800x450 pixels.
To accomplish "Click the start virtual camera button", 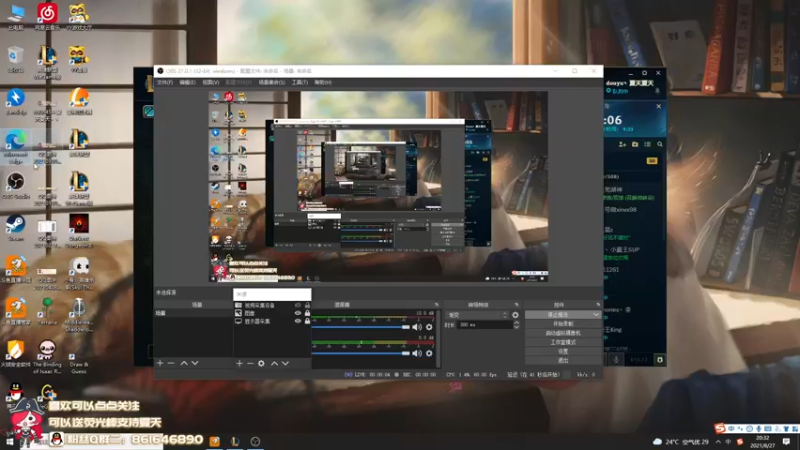I will (x=563, y=333).
